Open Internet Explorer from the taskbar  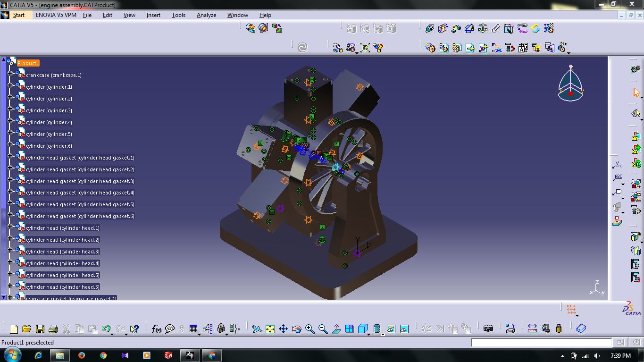click(39, 355)
